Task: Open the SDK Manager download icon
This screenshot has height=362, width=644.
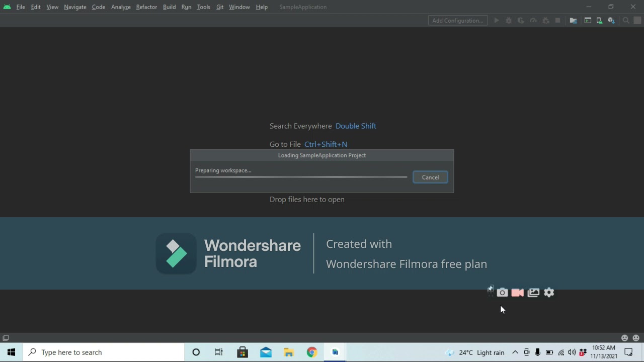Action: (611, 21)
